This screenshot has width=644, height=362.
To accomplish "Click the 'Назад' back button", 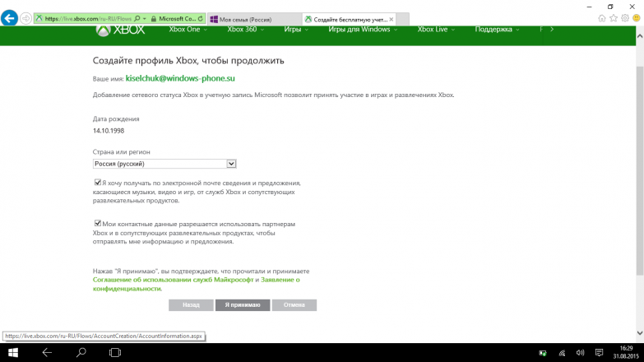I will 191,304.
